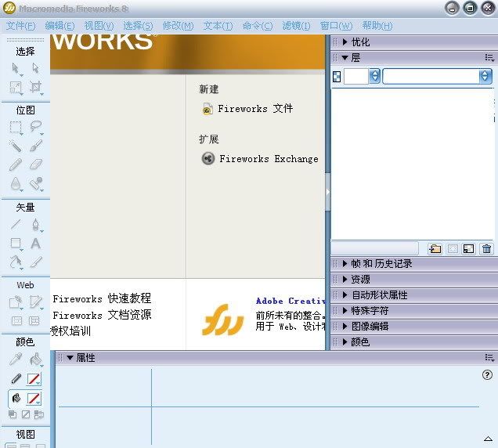Open the 层 panel options menu

point(489,58)
